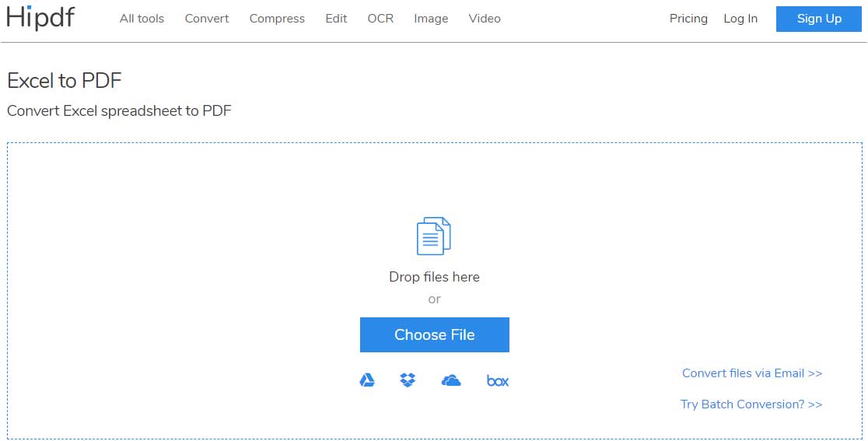Import file from Dropbox icon

coord(408,380)
